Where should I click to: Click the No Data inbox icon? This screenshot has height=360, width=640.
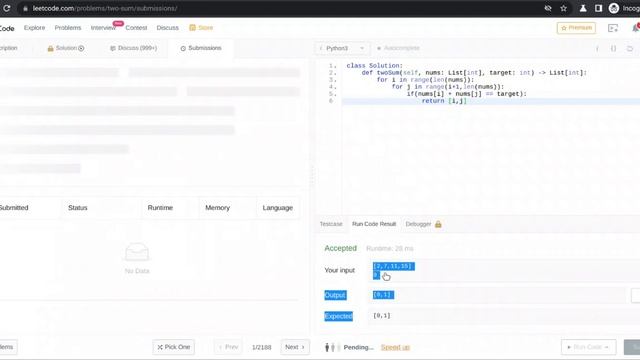click(137, 252)
